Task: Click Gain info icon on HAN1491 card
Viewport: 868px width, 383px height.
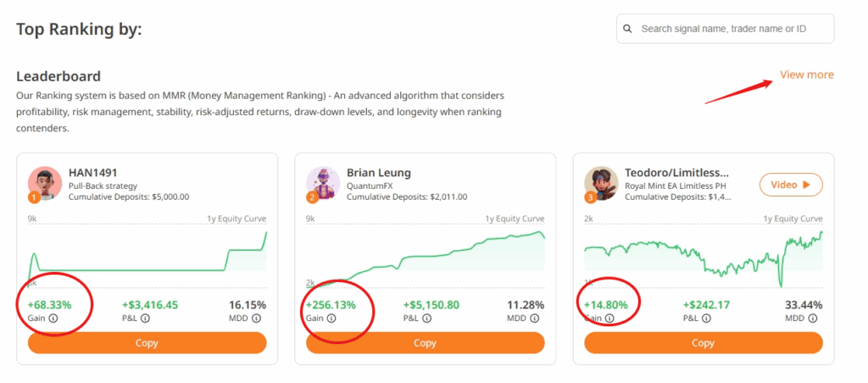Action: click(53, 319)
